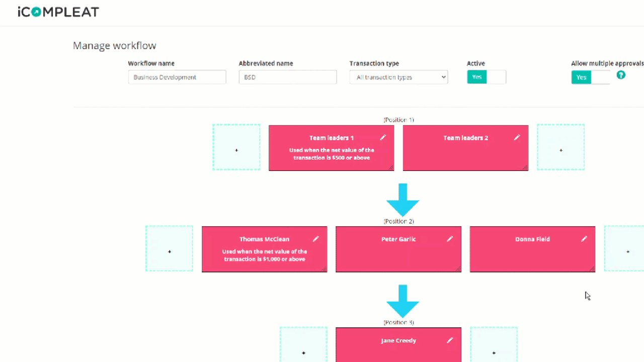Click the Transaction type label
The width and height of the screenshot is (644, 362).
374,63
